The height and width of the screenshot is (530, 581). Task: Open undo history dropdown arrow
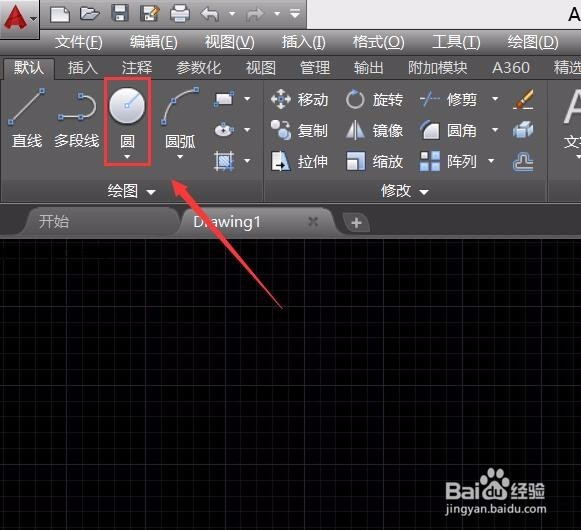(232, 14)
